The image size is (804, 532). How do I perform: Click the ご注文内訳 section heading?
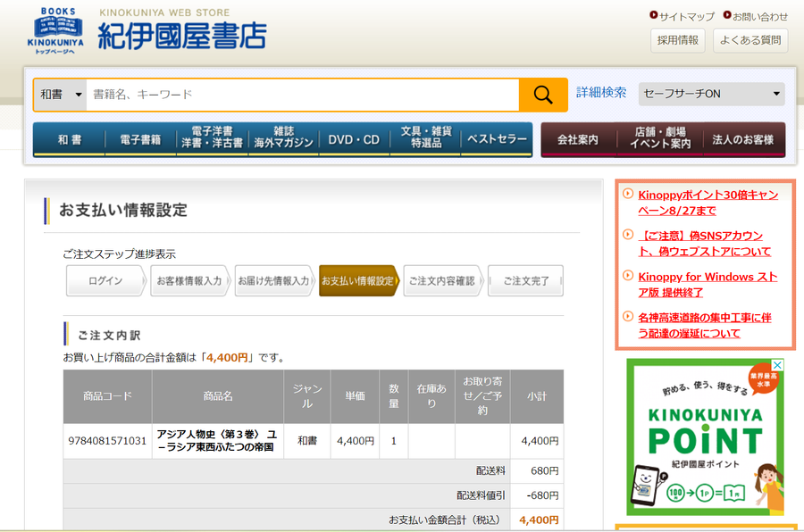point(109,336)
